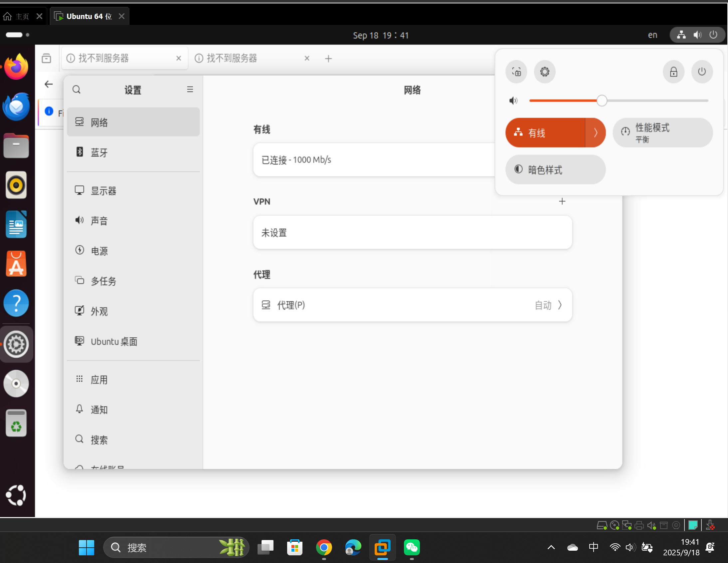The image size is (728, 563).
Task: Enable 暗色样式 dark style mode
Action: pos(555,169)
